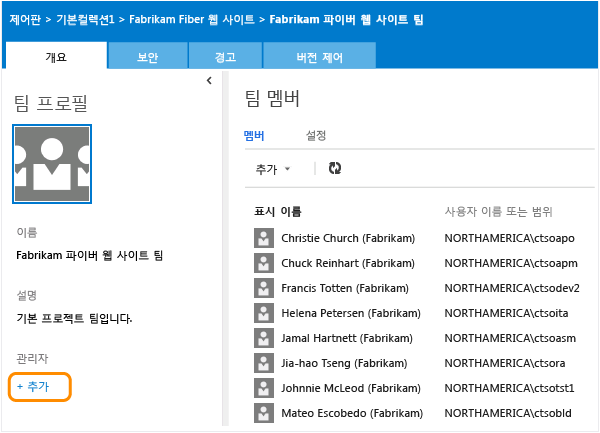Click Johnnie McLeod avatar icon
Viewport: 600px width, 433px height.
(264, 388)
